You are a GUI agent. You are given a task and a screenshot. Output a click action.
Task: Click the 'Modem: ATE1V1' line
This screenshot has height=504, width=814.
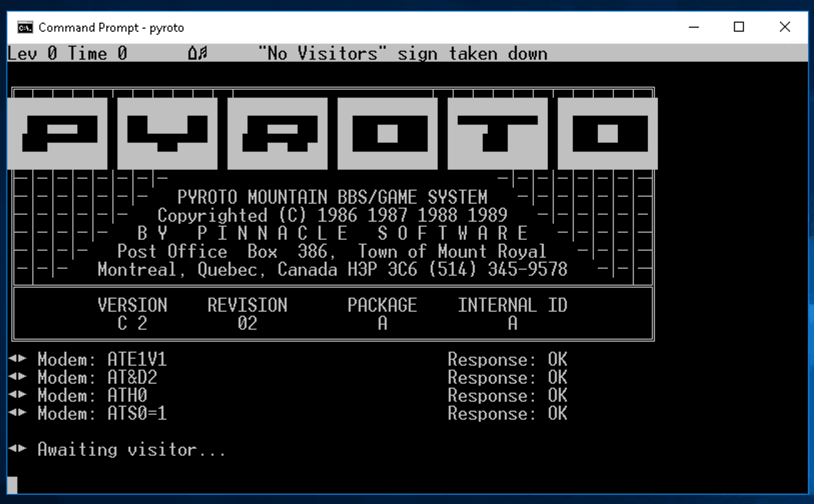[x=101, y=360]
